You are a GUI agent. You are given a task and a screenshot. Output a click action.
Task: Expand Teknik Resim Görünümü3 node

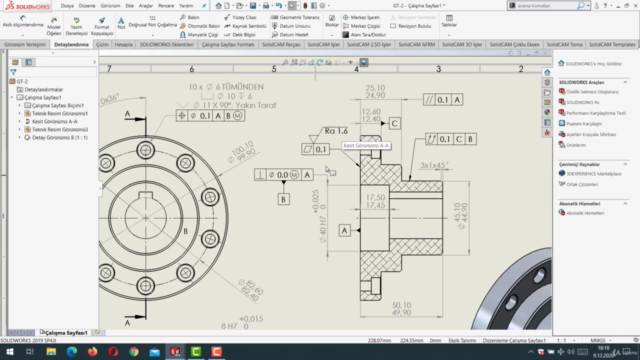pyautogui.click(x=19, y=129)
